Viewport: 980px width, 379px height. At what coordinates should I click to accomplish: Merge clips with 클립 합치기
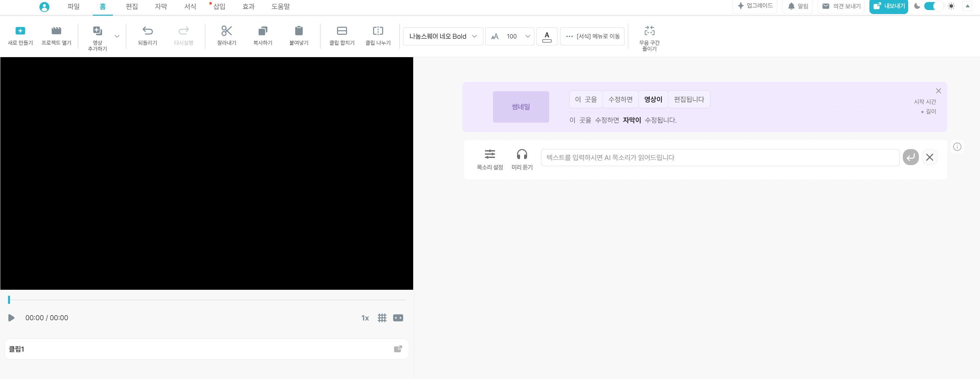pos(342,36)
